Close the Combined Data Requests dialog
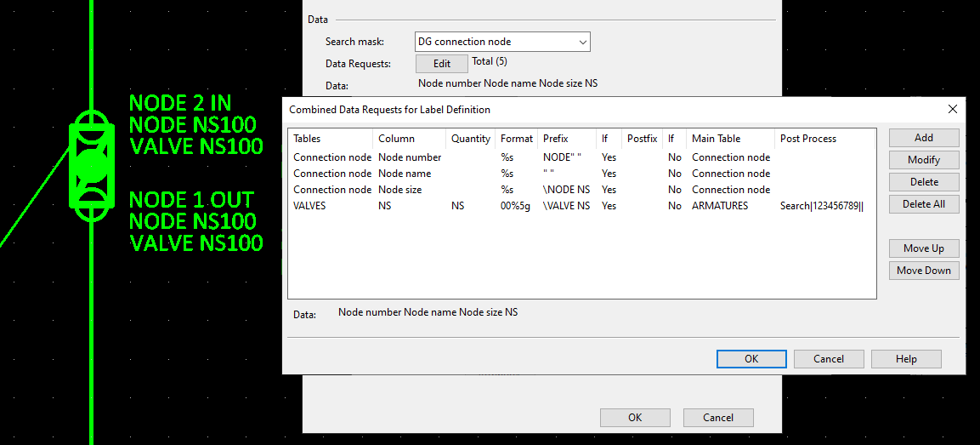 point(952,109)
